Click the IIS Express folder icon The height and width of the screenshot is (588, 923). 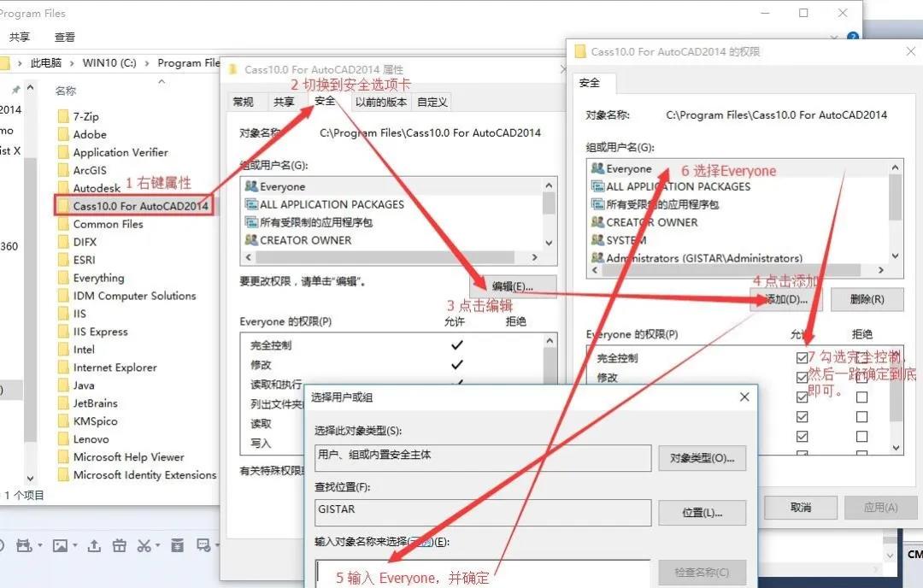click(x=63, y=332)
